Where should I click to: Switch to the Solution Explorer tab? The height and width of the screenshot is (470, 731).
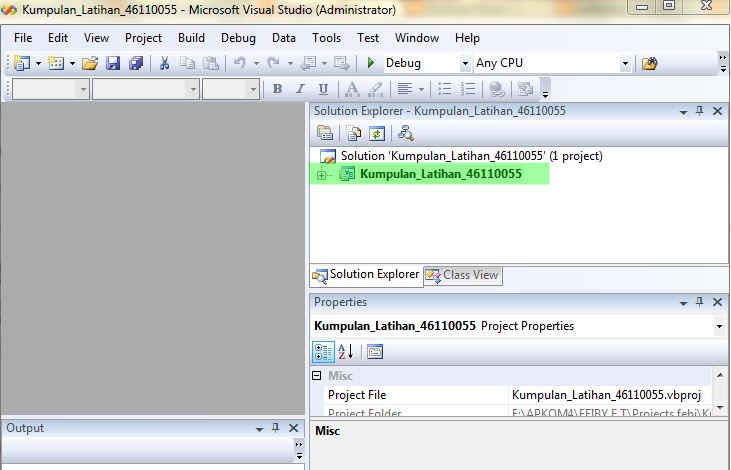coord(366,275)
